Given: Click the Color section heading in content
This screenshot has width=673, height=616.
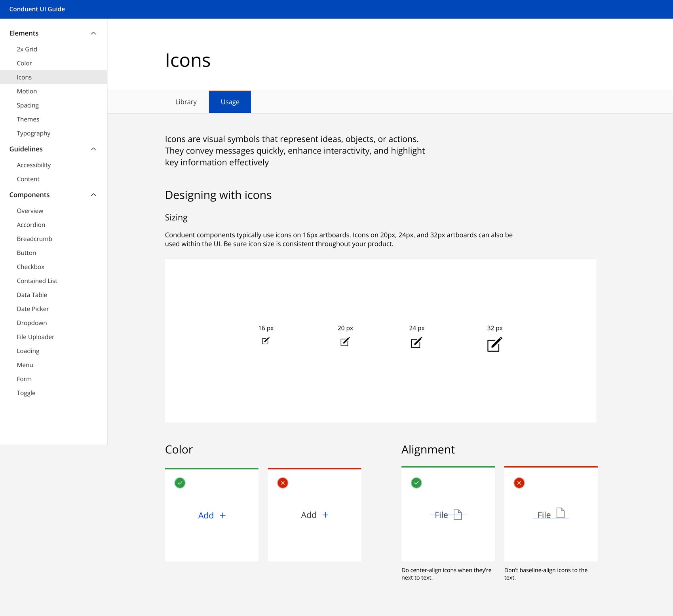Looking at the screenshot, I should (x=179, y=449).
